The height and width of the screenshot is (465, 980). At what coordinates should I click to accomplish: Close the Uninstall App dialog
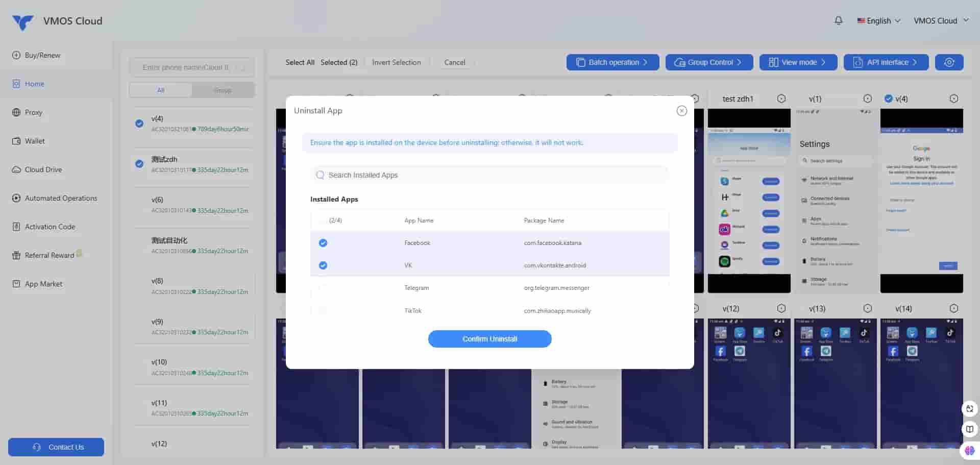tap(681, 111)
